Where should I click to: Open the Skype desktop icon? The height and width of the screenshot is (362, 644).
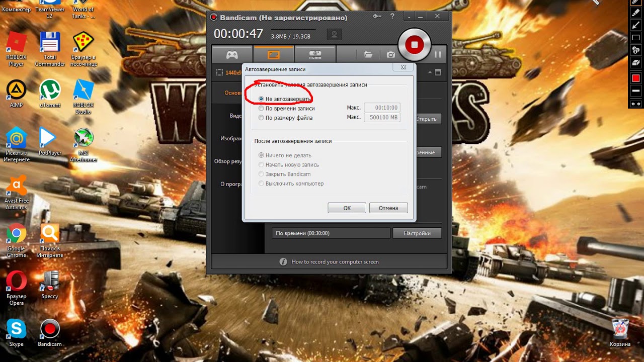click(x=16, y=332)
